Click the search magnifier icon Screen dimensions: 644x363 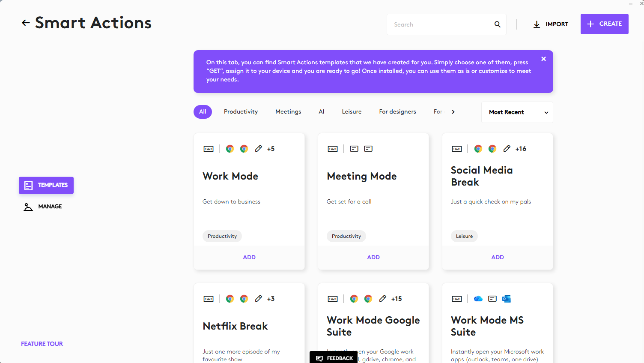(497, 24)
